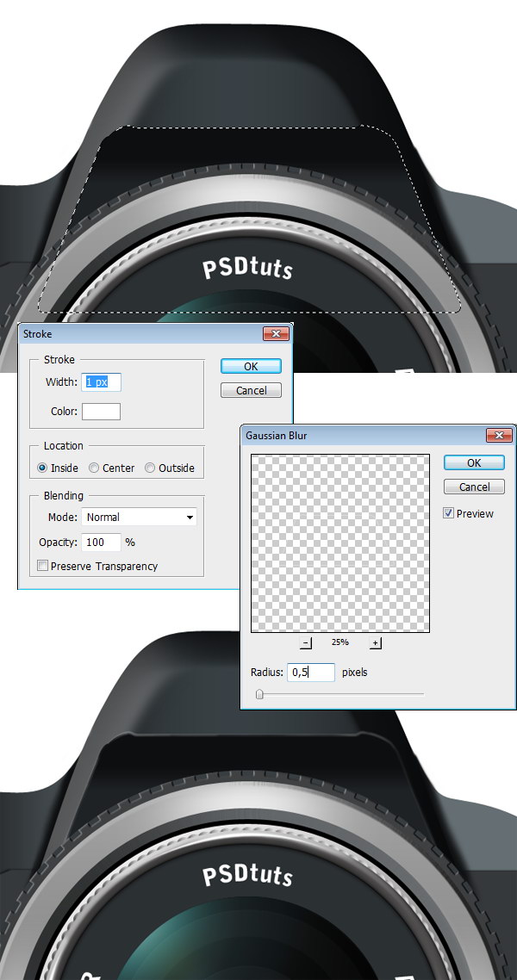Zoom out the blur preview
Screen dimensions: 517x980
tap(306, 643)
